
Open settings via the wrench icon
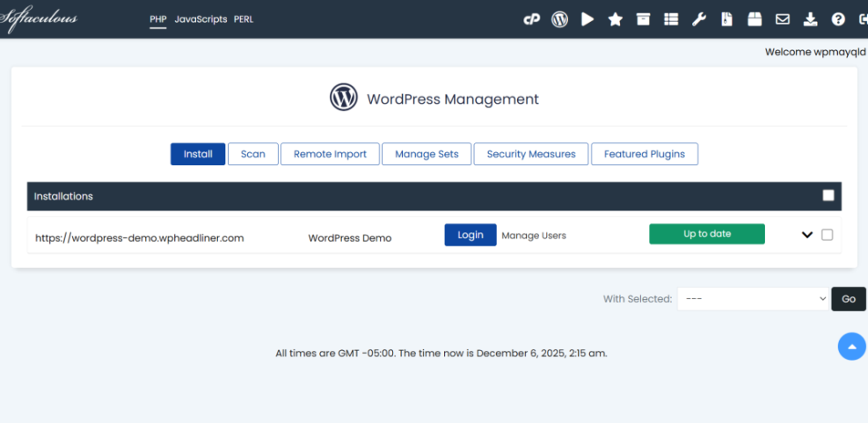pyautogui.click(x=698, y=19)
